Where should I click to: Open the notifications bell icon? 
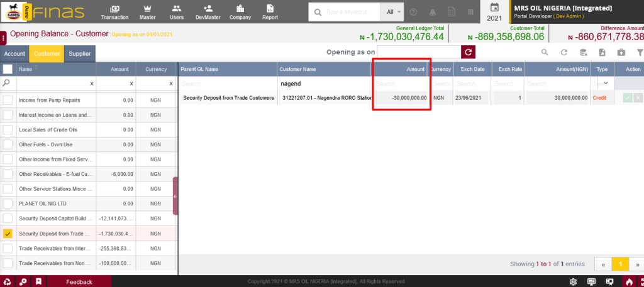(x=433, y=13)
